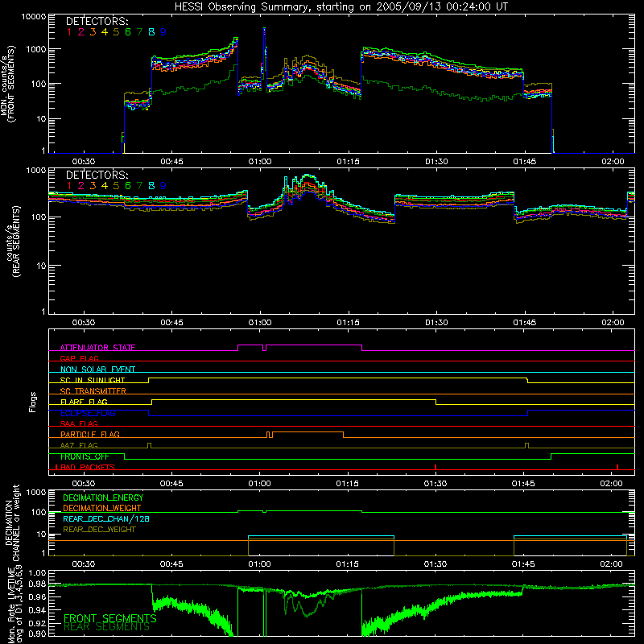644x644 pixels.
Task: Click the REAR_DEC_CHAN/128 legend entry
Action: [106, 518]
